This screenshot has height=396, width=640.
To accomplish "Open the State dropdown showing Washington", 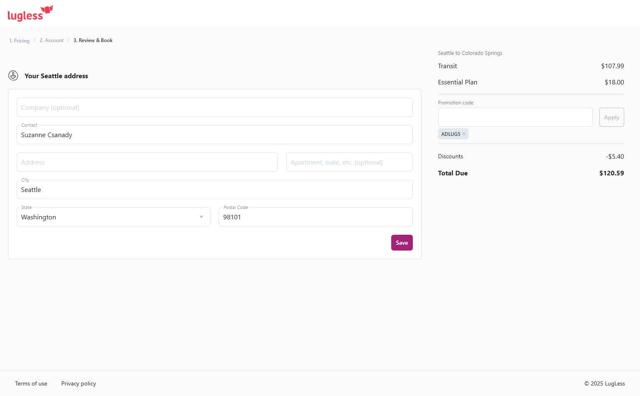I will (x=113, y=217).
